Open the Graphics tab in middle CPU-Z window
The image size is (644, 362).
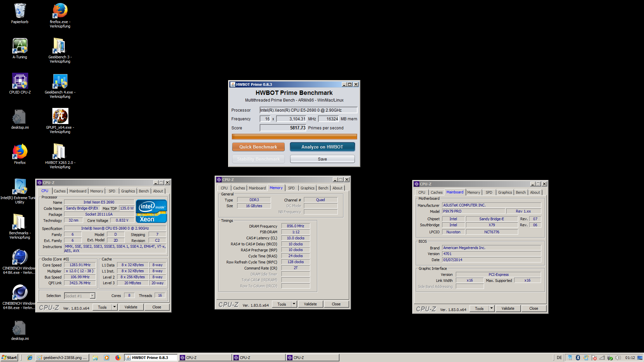coord(308,188)
